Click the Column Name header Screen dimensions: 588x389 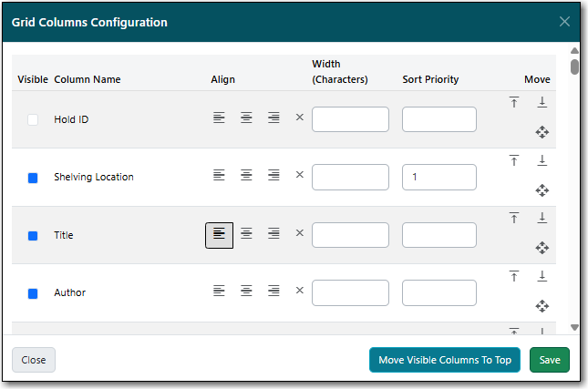click(x=88, y=79)
